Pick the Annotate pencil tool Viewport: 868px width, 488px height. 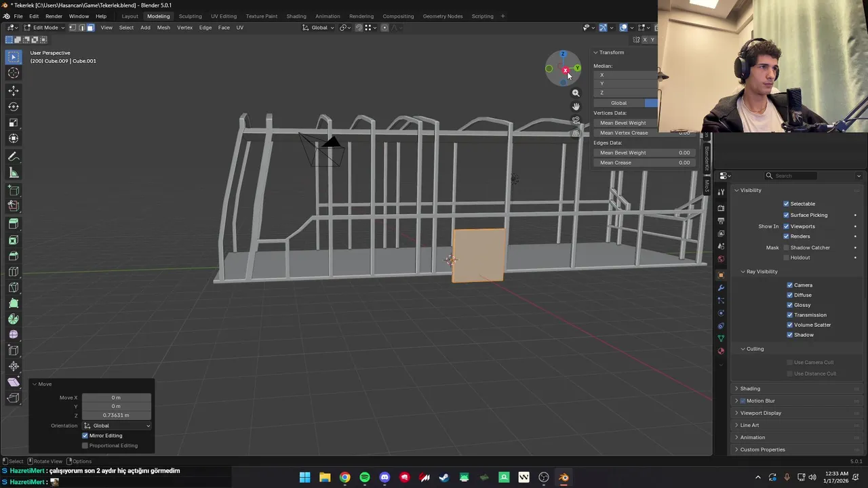coord(14,157)
